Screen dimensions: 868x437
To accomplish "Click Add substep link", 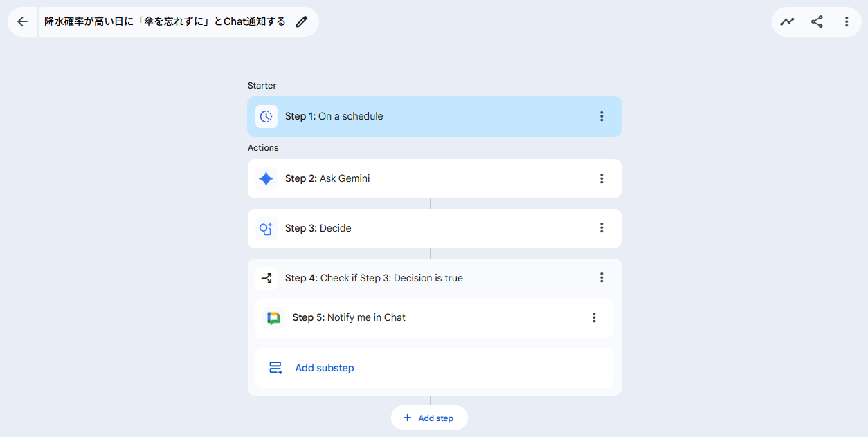I will pos(324,368).
